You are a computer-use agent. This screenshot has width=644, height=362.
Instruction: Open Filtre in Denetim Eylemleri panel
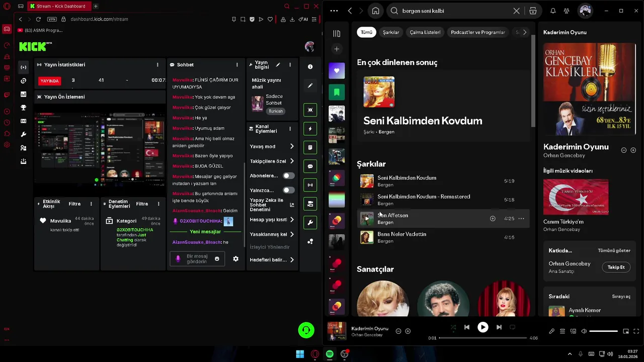point(142,204)
